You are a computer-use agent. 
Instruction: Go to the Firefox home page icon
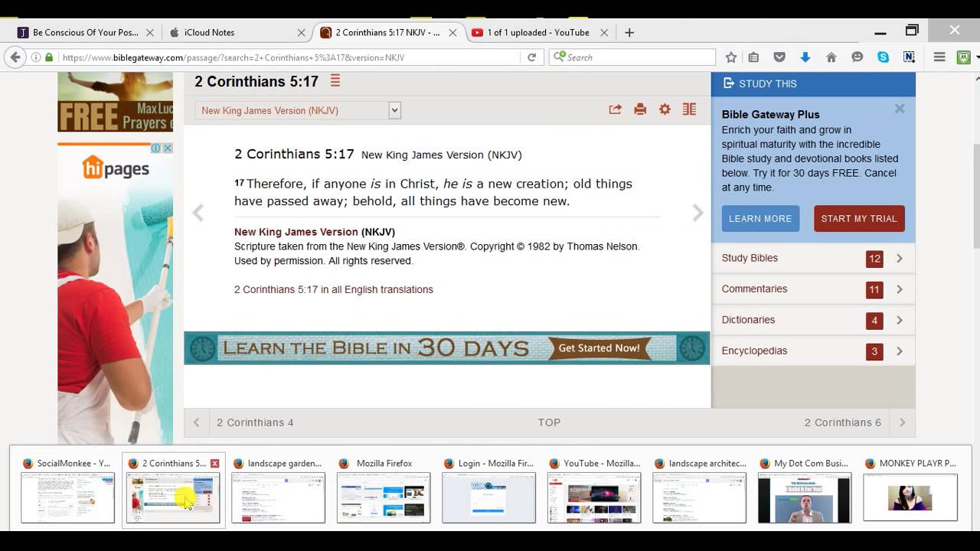coord(831,57)
